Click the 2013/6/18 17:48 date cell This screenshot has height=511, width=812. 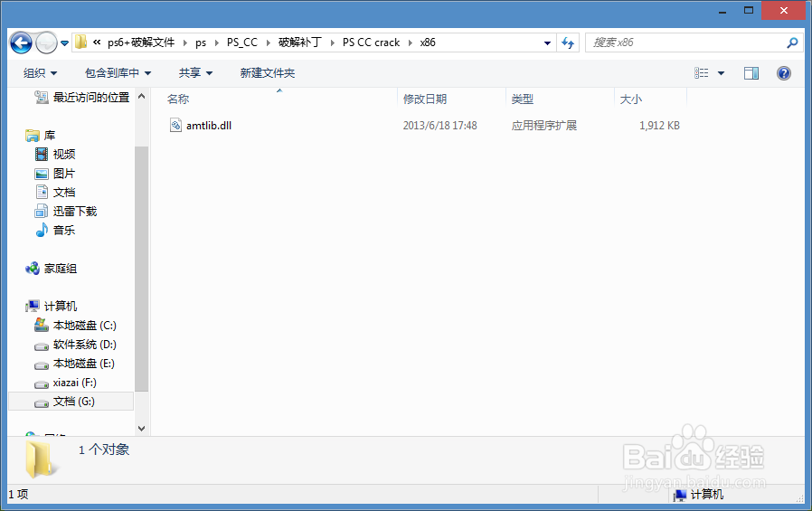(439, 126)
